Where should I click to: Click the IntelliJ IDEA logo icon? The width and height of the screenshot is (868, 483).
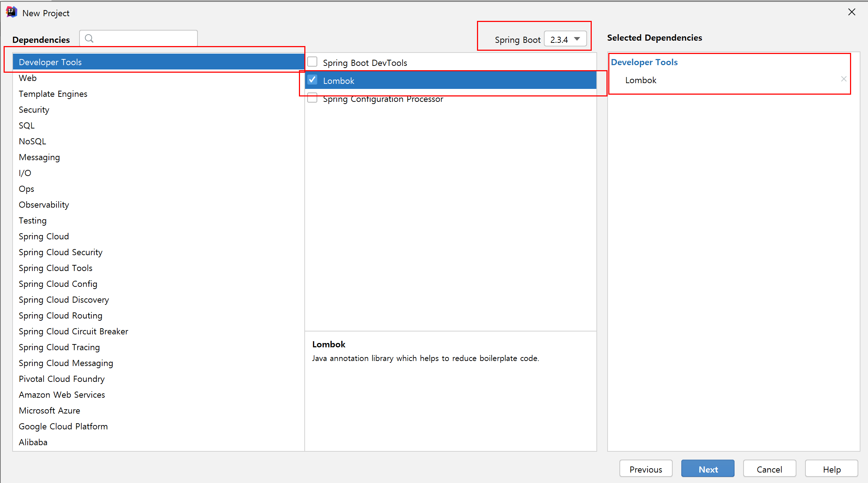[12, 12]
